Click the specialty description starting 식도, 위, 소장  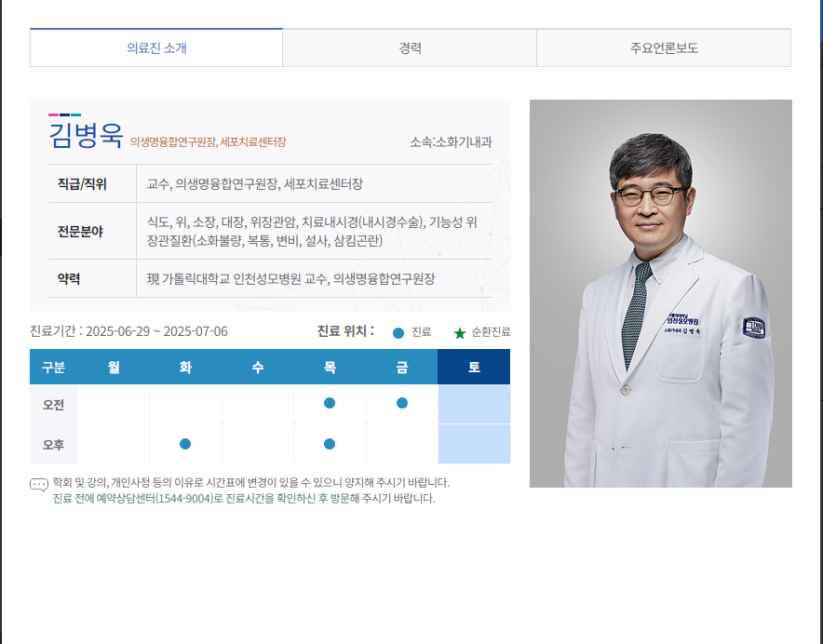coord(312,232)
